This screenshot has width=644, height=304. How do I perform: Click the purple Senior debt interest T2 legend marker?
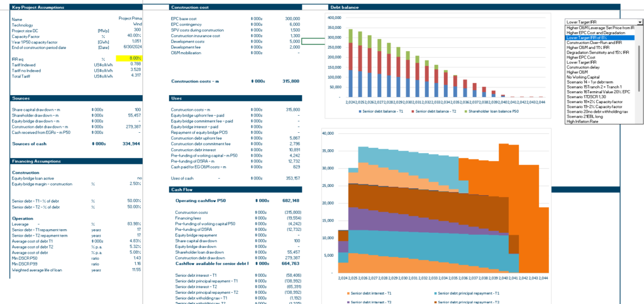[348, 302]
